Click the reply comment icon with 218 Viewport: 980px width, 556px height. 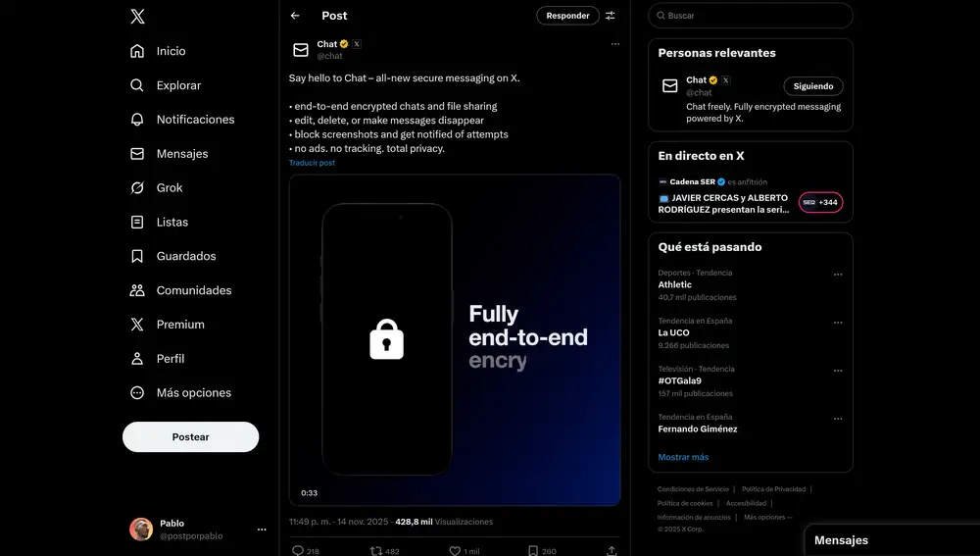(298, 550)
